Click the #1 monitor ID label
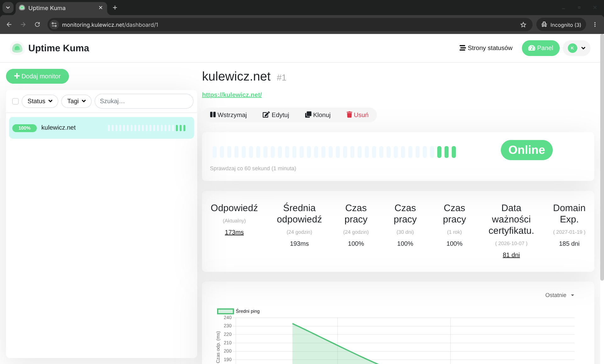The width and height of the screenshot is (604, 364). point(282,78)
